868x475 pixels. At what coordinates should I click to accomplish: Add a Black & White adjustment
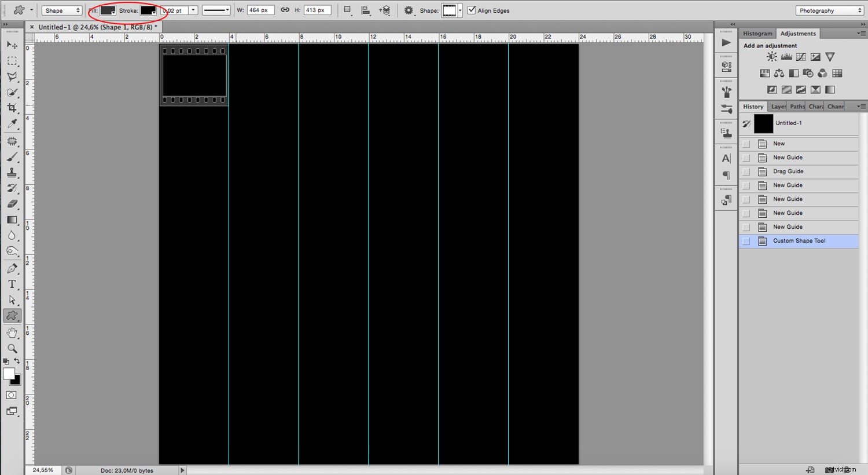793,73
